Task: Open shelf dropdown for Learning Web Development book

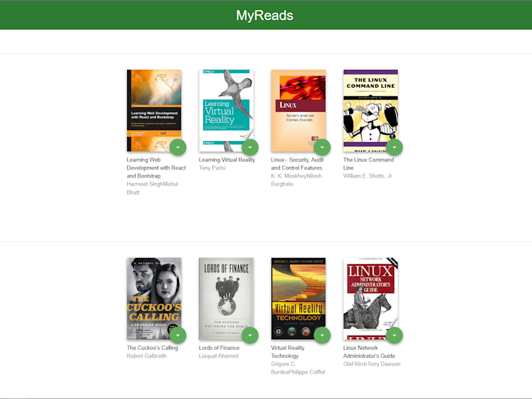Action: [x=178, y=148]
